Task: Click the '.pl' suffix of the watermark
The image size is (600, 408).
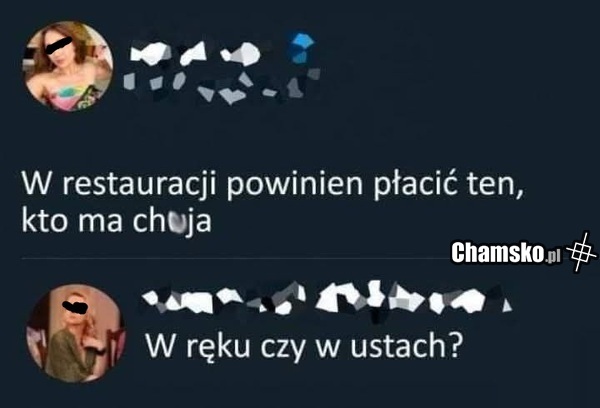Action: [553, 257]
